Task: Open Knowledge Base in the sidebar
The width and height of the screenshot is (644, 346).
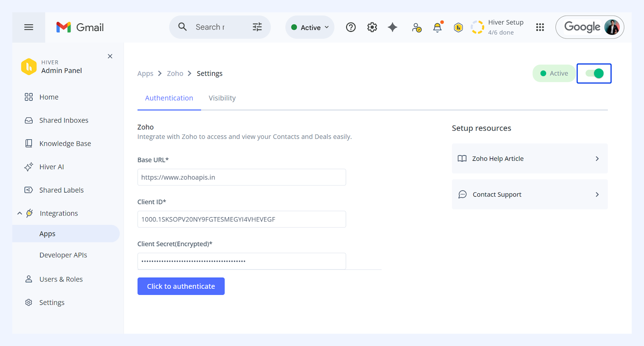Action: click(x=66, y=144)
